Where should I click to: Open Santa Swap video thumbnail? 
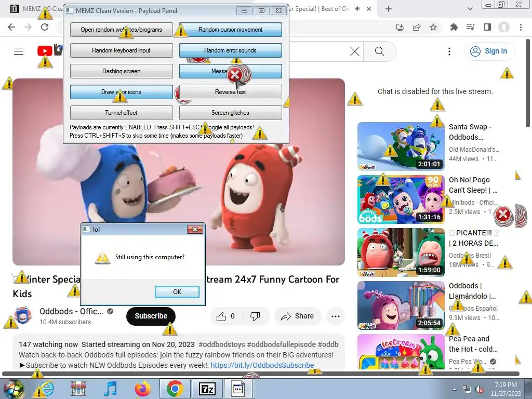tap(401, 146)
